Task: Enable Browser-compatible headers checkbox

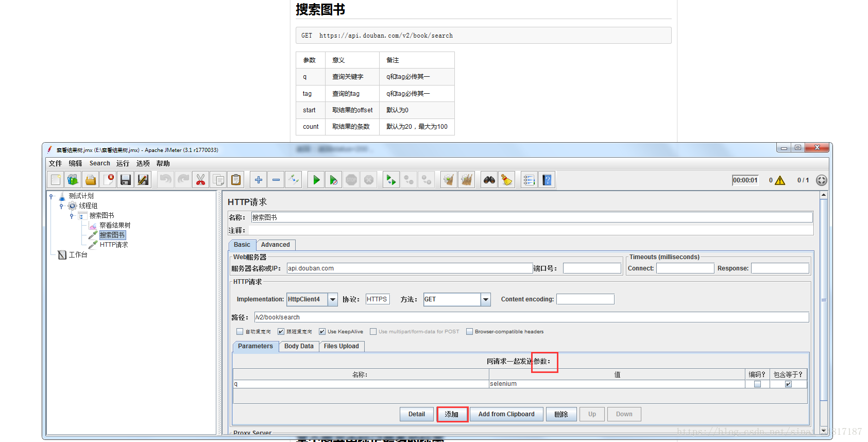Action: (x=469, y=332)
